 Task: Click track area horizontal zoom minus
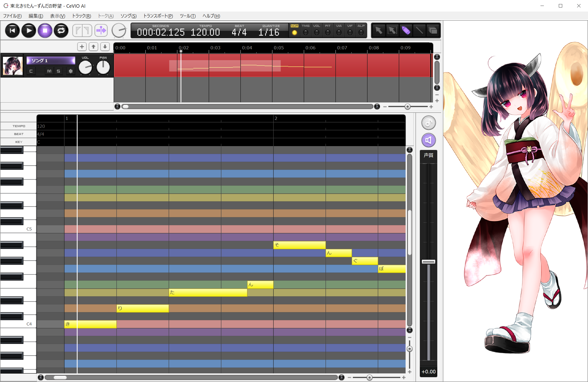pyautogui.click(x=385, y=107)
